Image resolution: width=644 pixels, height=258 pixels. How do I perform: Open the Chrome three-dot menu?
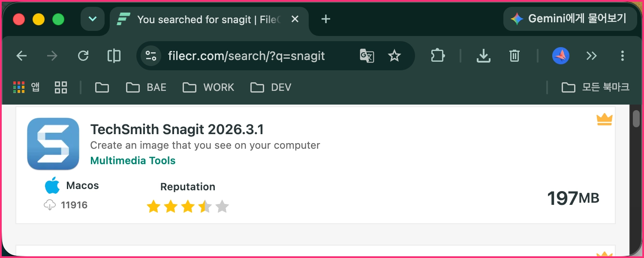[623, 56]
